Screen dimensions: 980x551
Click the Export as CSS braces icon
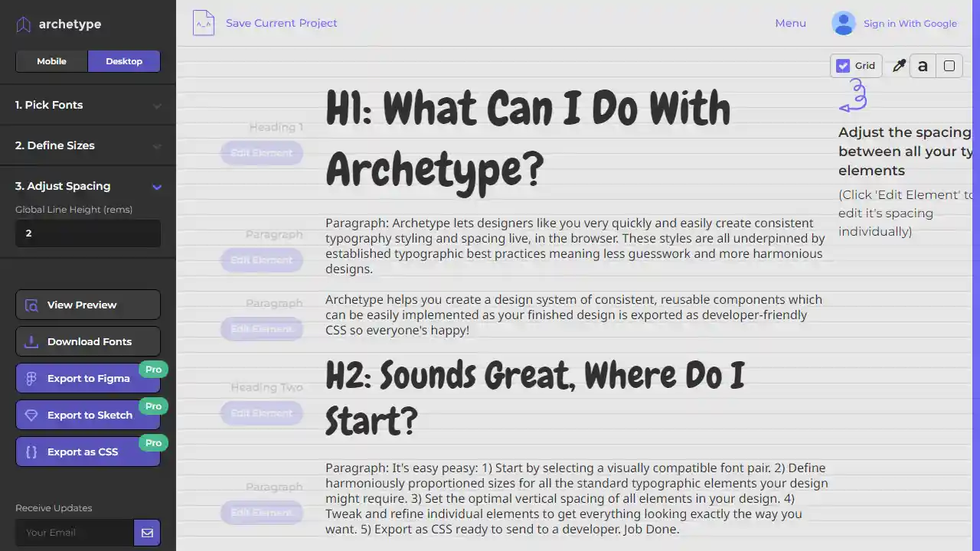[31, 452]
